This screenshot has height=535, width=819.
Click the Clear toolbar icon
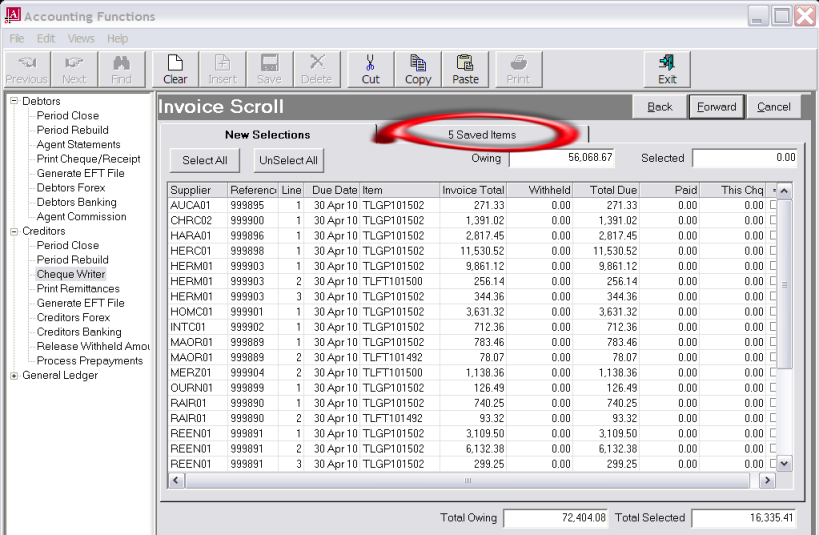tap(175, 69)
